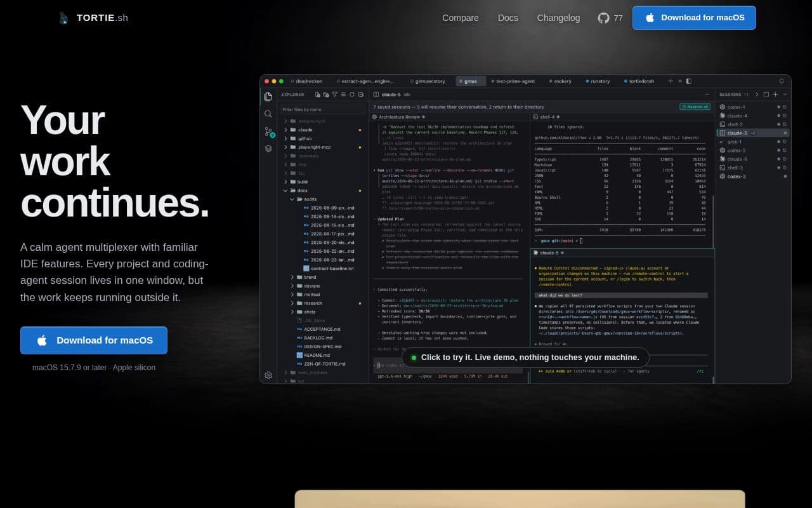
Task: Open the Explorer files icon in activity bar
Action: [x=268, y=97]
